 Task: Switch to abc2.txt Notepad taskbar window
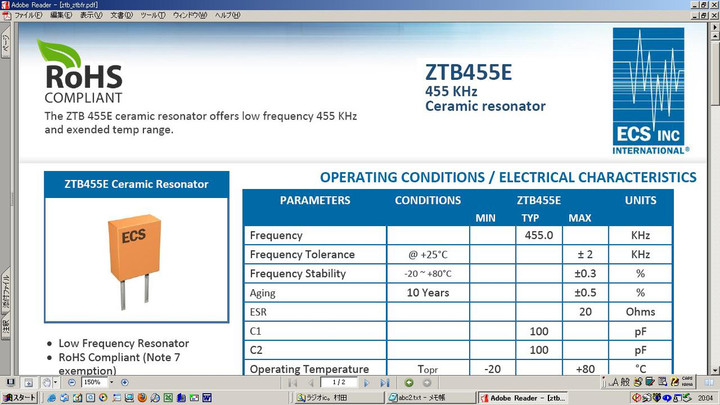(421, 397)
